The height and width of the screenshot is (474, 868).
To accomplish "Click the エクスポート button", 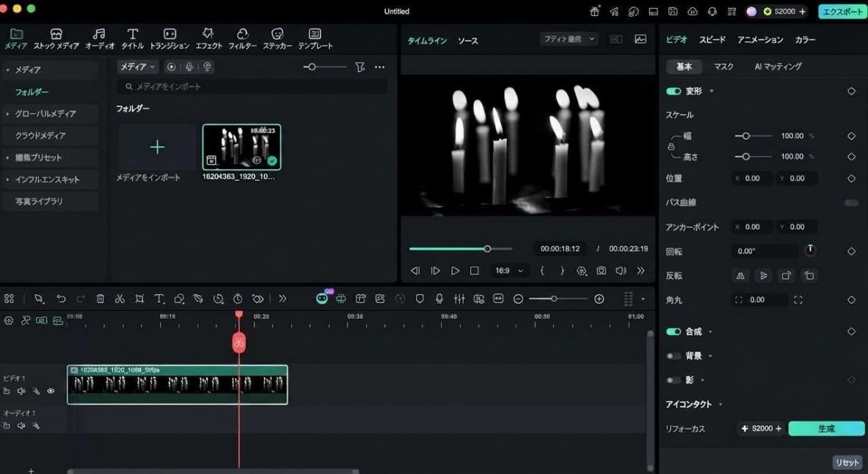I will 842,11.
